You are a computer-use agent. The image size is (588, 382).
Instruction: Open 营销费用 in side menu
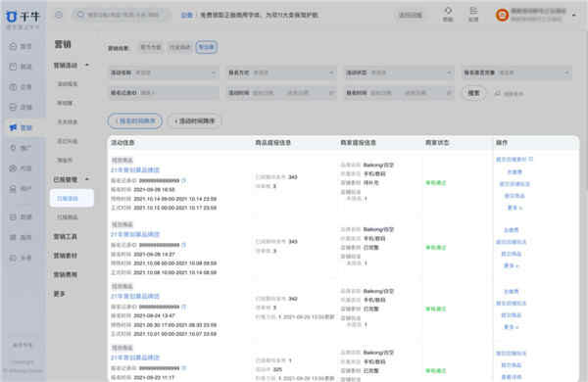(x=66, y=274)
